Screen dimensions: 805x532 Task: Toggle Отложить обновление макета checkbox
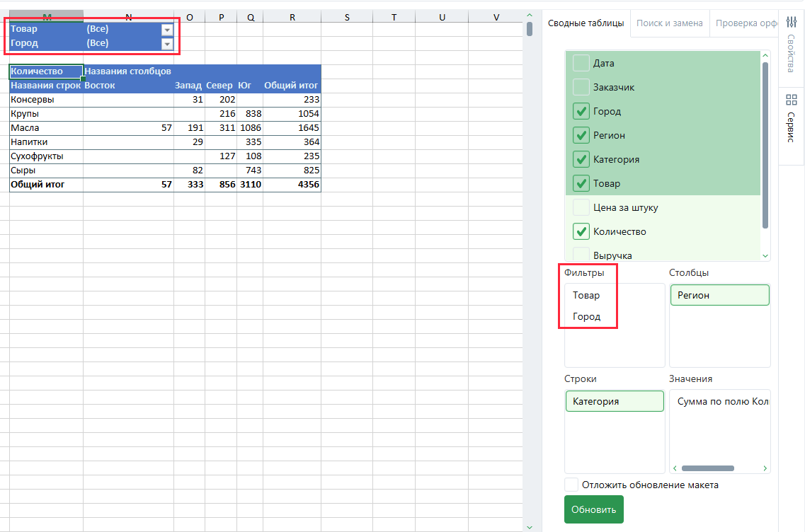point(571,485)
